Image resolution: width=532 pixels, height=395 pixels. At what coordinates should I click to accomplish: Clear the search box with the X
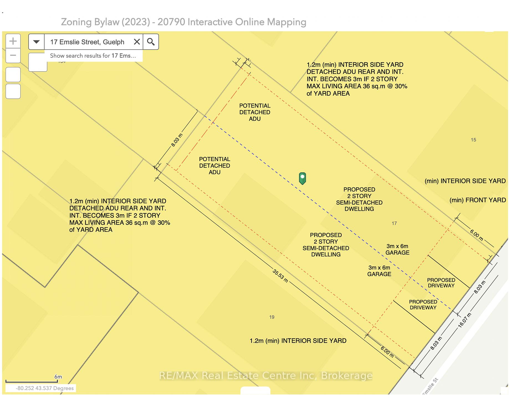(137, 42)
